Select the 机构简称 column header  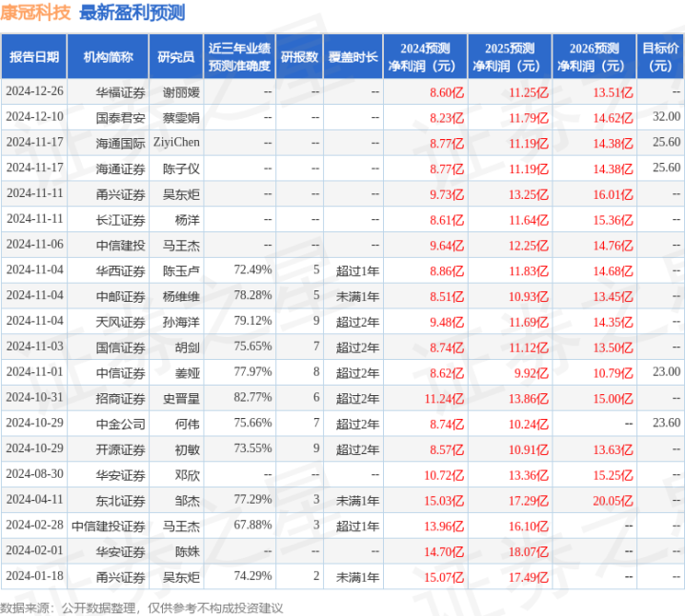coord(108,57)
